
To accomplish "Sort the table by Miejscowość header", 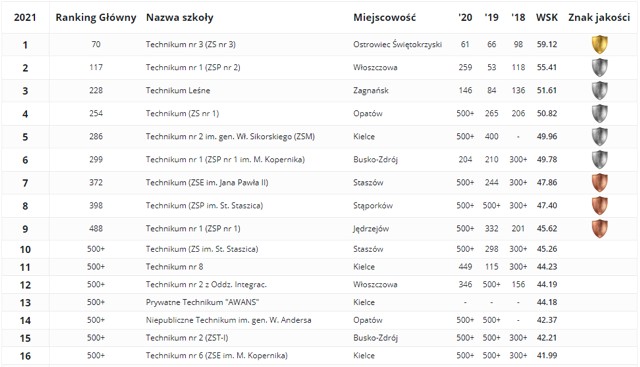I will (384, 18).
